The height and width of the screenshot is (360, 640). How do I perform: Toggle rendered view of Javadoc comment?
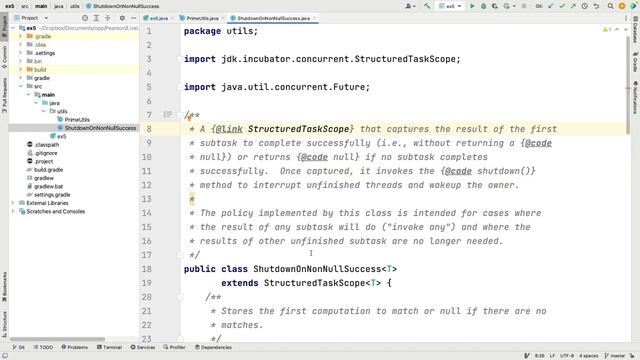click(167, 115)
